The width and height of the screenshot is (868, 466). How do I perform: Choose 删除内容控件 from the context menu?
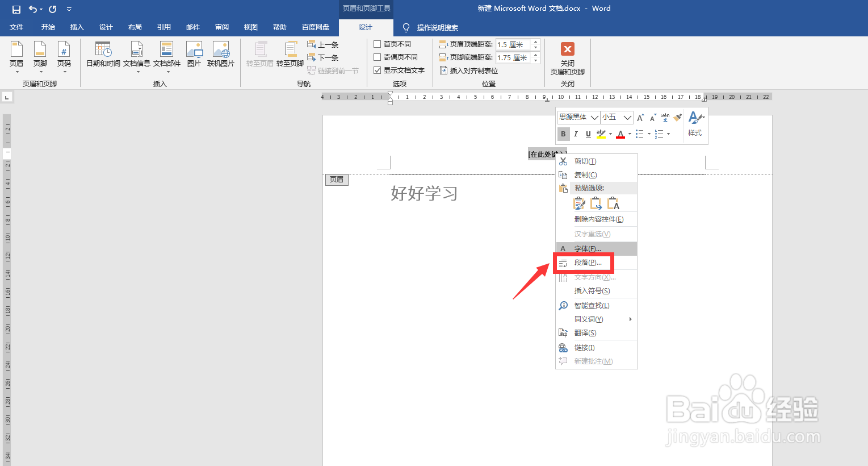(597, 219)
